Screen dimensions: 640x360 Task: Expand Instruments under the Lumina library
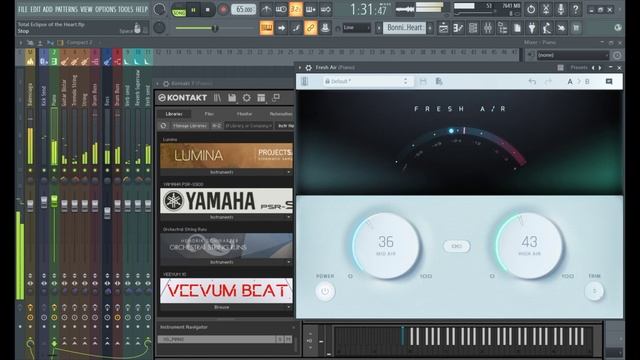tap(226, 172)
